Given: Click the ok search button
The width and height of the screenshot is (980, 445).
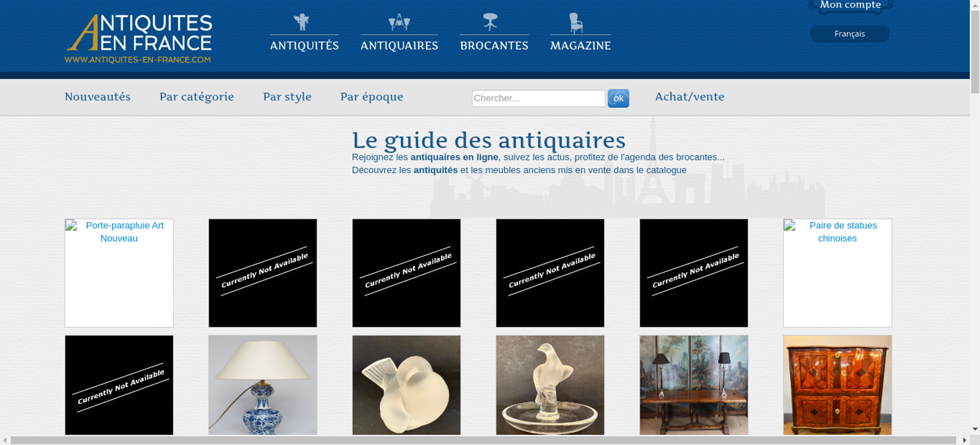Looking at the screenshot, I should (618, 98).
